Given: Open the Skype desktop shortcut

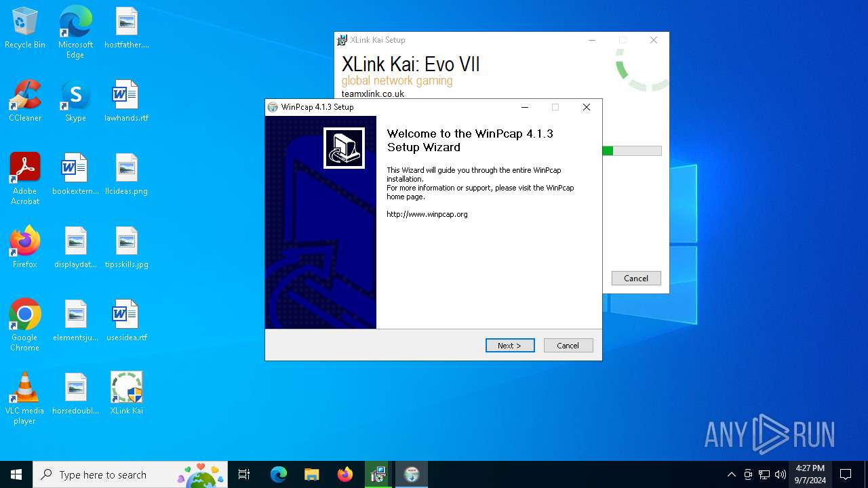Looking at the screenshot, I should [x=75, y=102].
